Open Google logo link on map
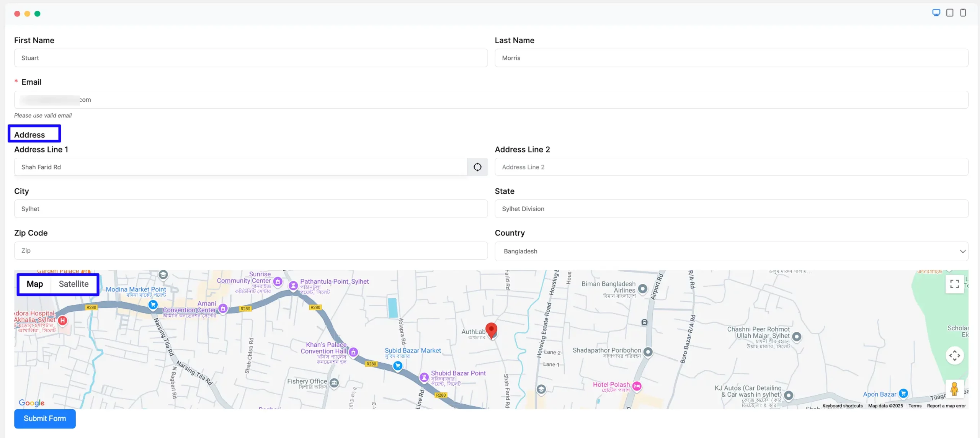 click(32, 403)
